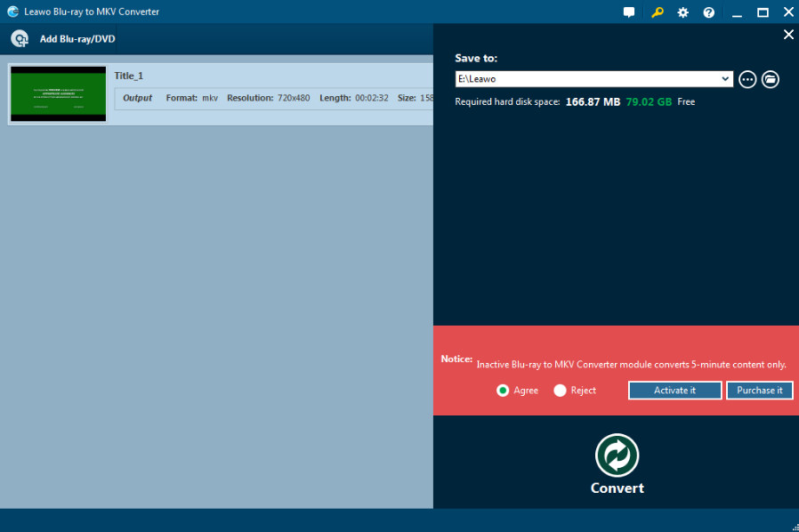Select the Title_1 video thumbnail
799x532 pixels.
[58, 93]
